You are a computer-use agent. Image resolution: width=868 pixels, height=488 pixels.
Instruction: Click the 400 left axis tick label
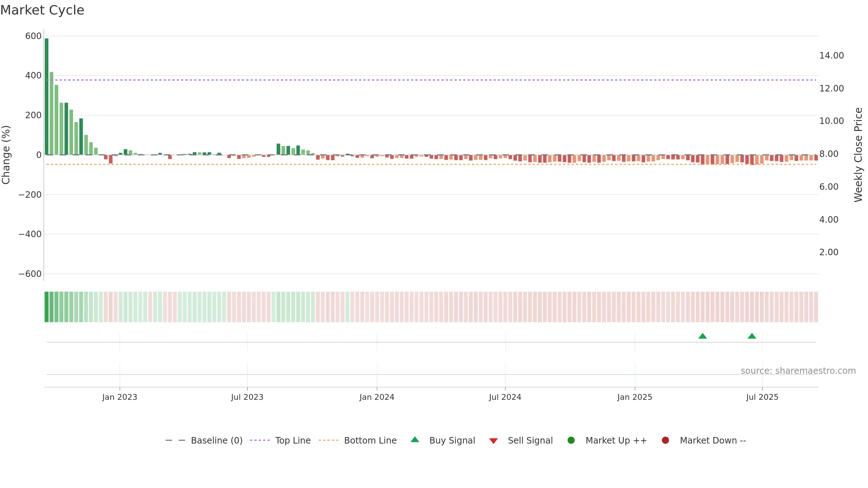point(33,76)
